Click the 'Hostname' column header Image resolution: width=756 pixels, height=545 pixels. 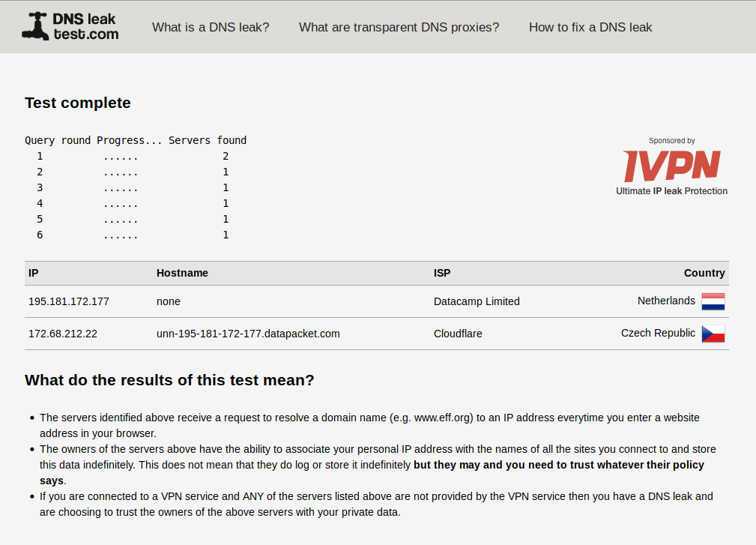pyautogui.click(x=182, y=273)
